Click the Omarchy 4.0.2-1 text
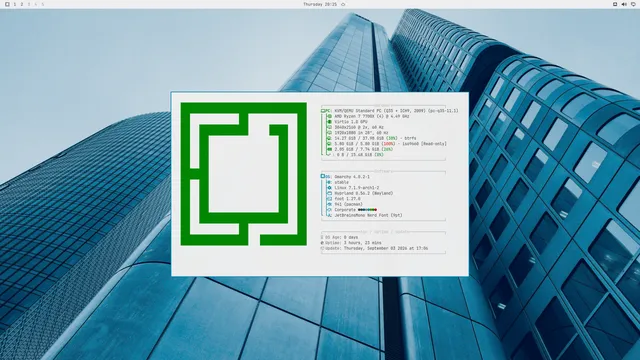 tap(352, 177)
